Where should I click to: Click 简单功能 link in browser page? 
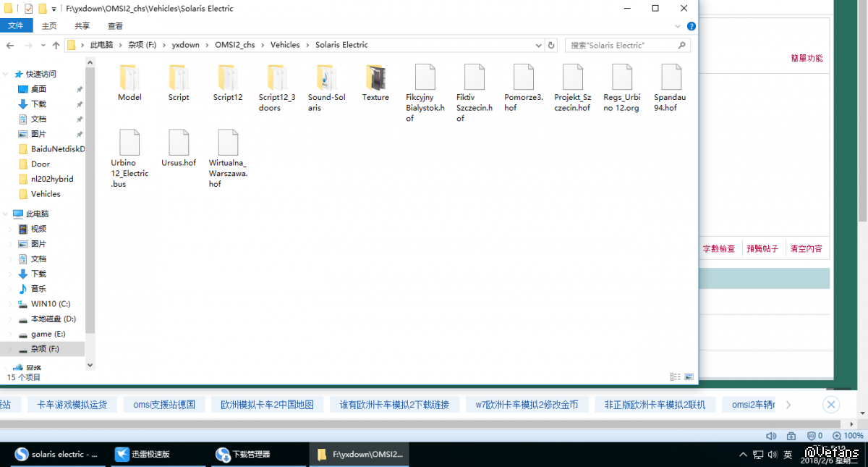click(807, 58)
